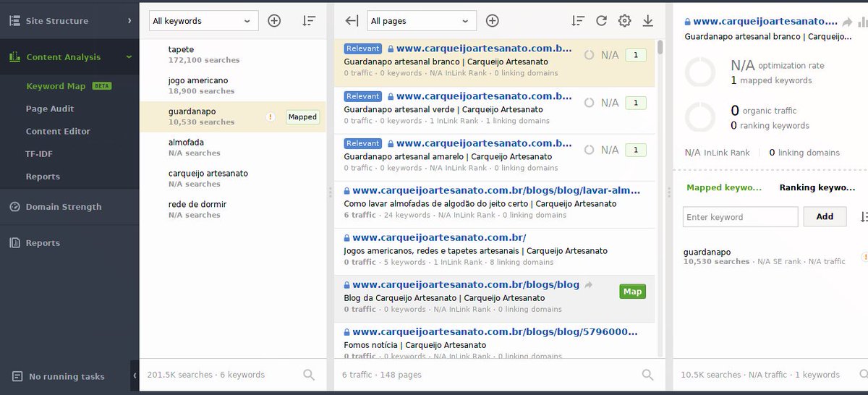This screenshot has height=395, width=868.
Task: Open Site Structure section
Action: click(x=57, y=21)
